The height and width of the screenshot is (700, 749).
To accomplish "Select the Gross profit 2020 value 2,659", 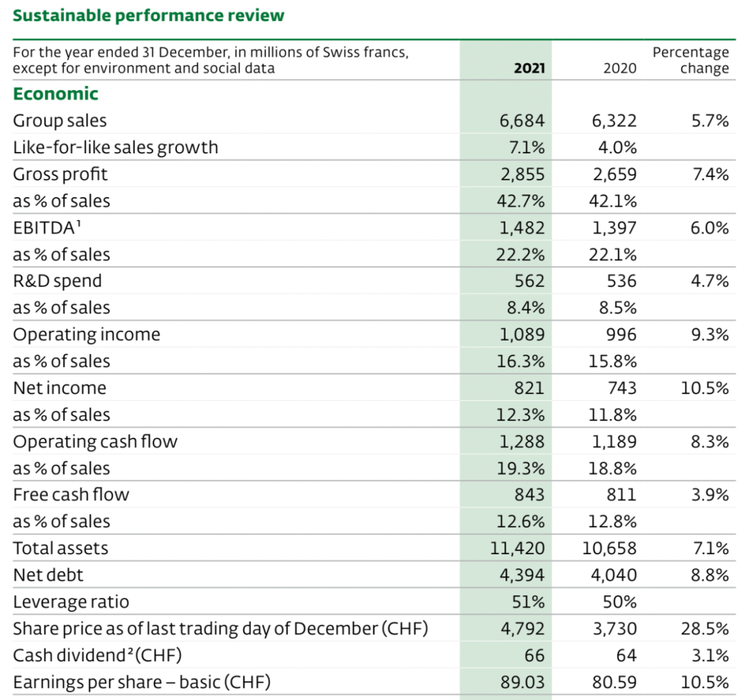I will [614, 174].
